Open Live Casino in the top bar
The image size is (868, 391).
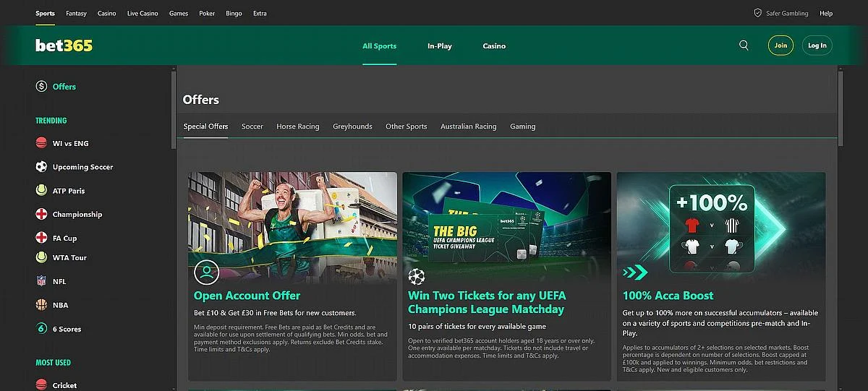(x=142, y=13)
